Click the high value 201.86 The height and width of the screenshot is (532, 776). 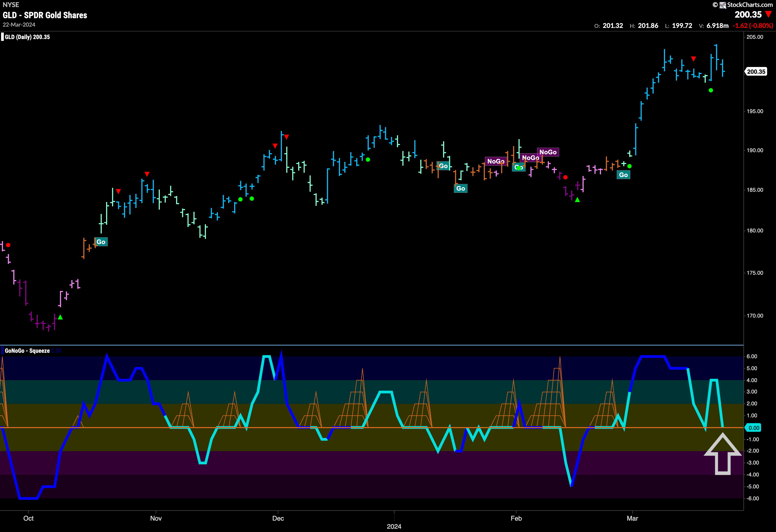648,26
